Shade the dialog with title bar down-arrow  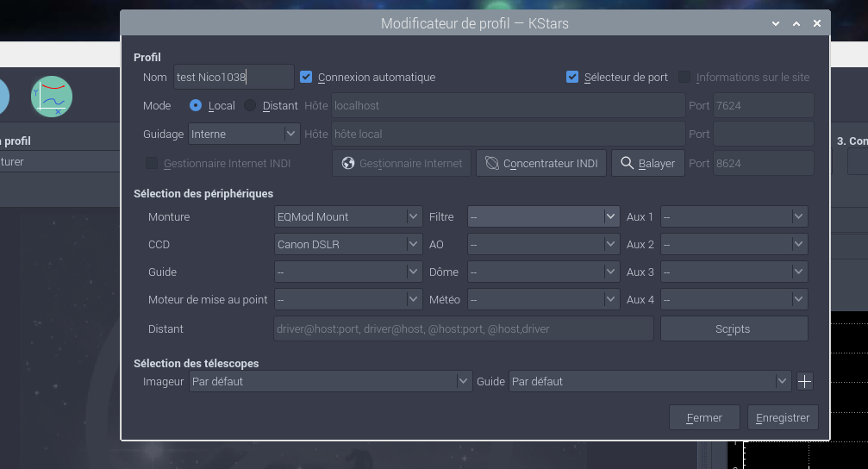776,23
